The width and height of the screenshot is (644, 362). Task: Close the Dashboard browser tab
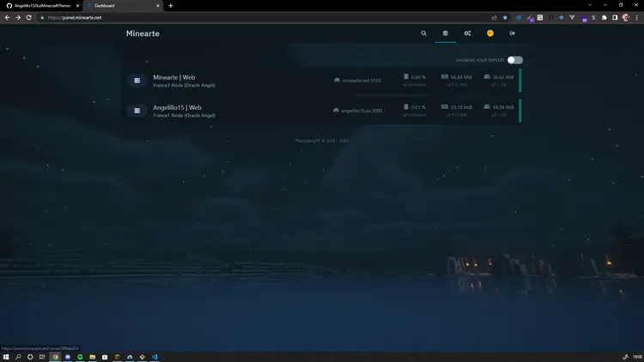click(158, 6)
